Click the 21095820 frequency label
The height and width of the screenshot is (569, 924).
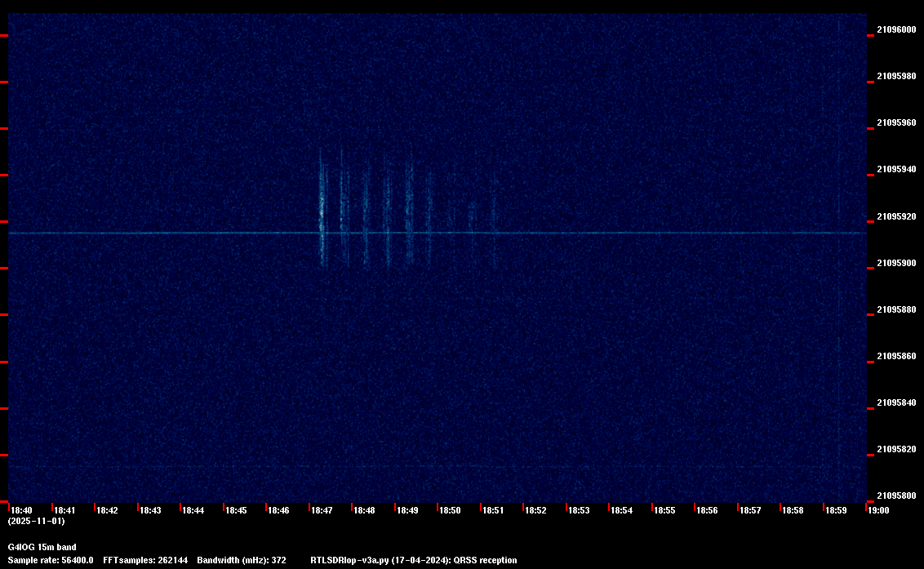pos(897,450)
